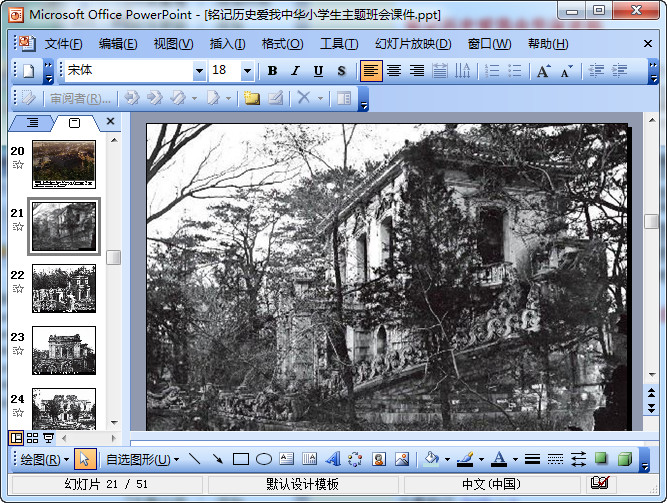The width and height of the screenshot is (667, 503).
Task: Center-align the text
Action: [394, 71]
